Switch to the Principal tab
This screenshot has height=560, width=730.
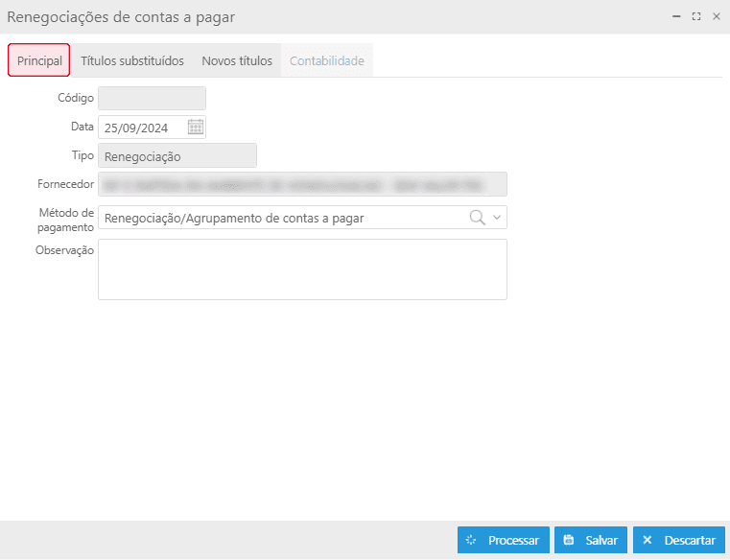(39, 60)
